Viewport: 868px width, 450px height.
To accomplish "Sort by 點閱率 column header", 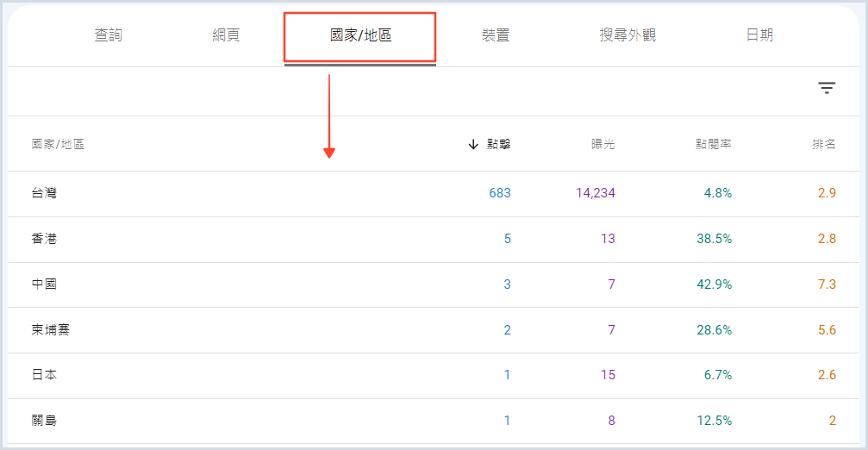I will 714,145.
